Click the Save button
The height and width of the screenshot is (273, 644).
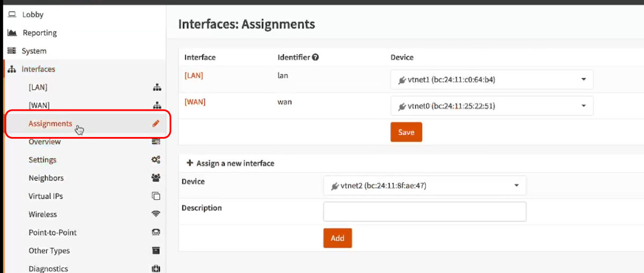406,132
